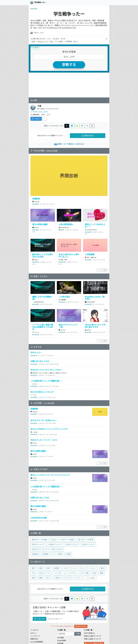
Task: Click the Mastodon icon in the upper follow row
Action: [82, 126]
